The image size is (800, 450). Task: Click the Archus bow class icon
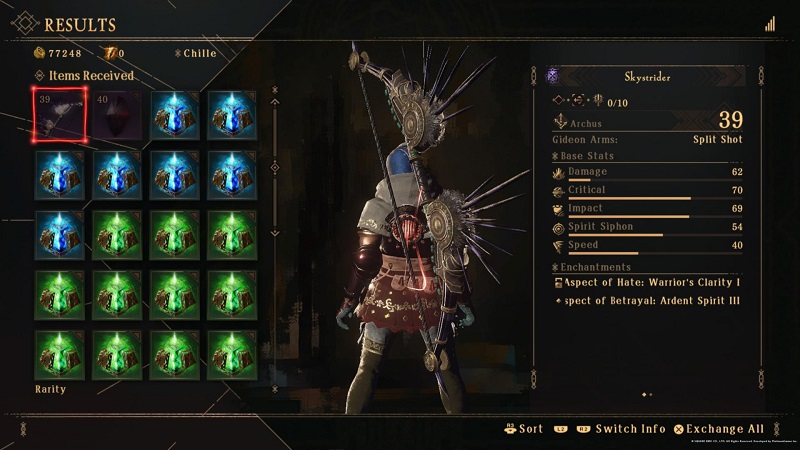(560, 122)
